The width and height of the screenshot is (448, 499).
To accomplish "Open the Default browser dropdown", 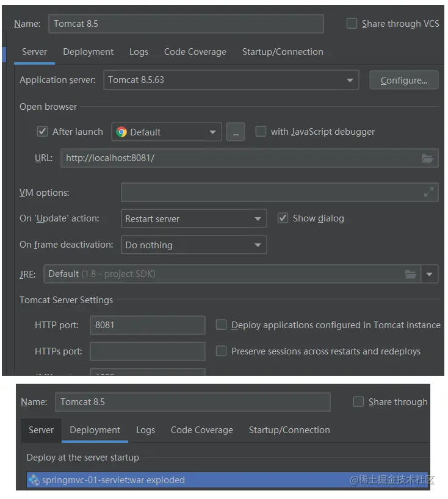I will [x=167, y=132].
